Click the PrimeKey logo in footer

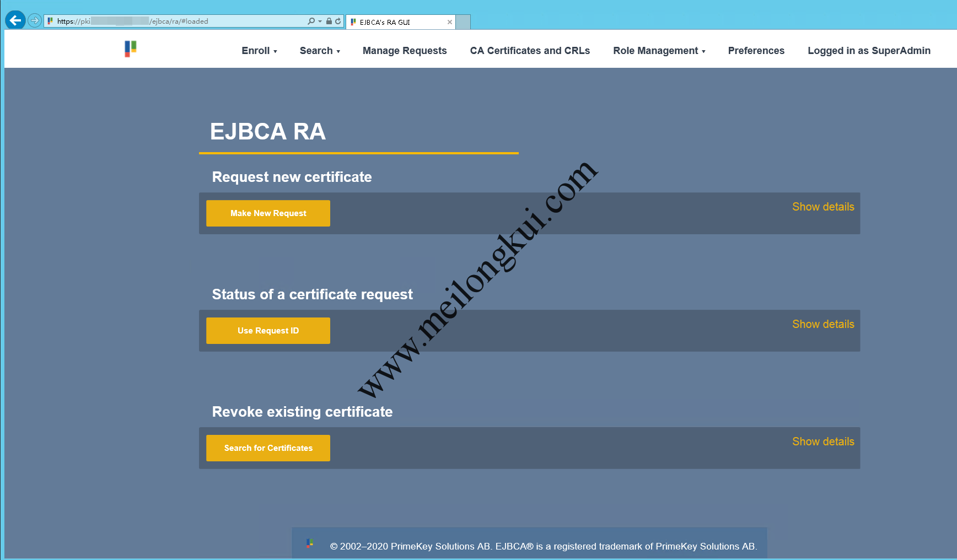[310, 543]
